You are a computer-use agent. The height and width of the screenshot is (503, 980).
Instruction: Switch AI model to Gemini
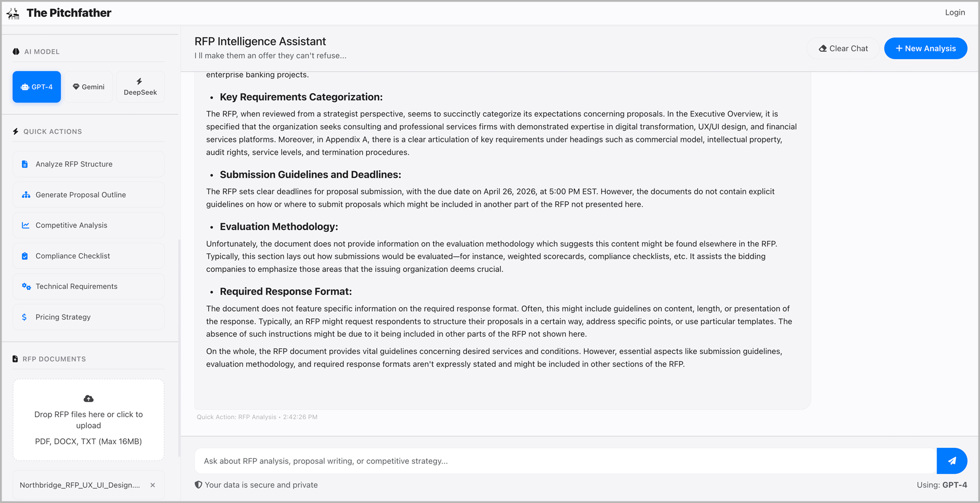88,87
